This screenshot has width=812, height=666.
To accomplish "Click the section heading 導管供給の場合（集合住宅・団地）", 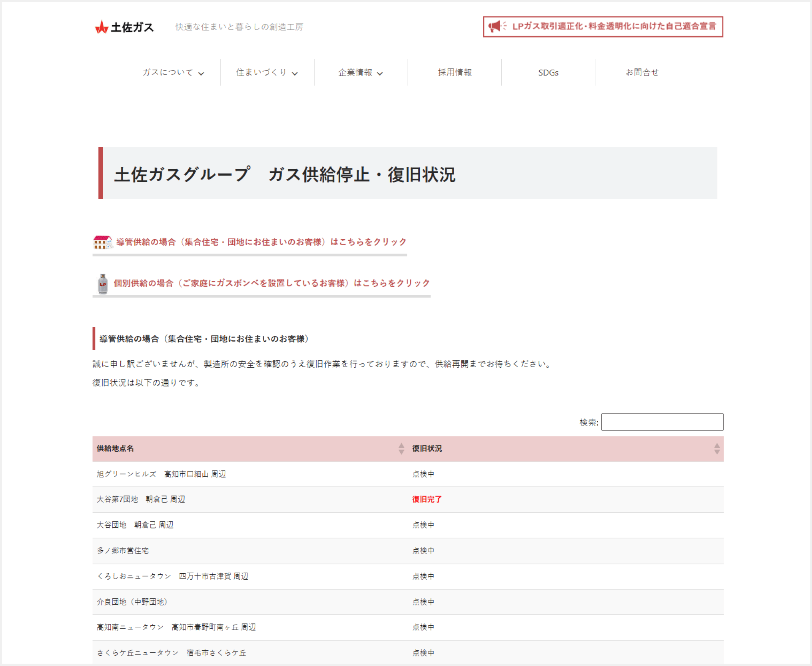I will pos(204,339).
